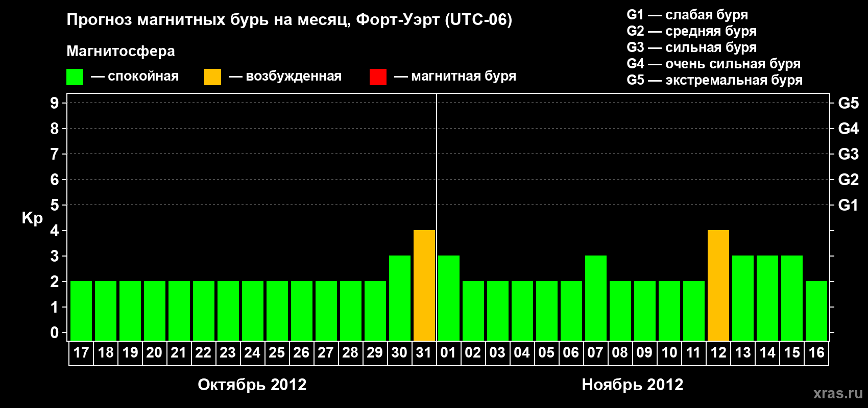Click the '— возбужденная' legend text

285,76
